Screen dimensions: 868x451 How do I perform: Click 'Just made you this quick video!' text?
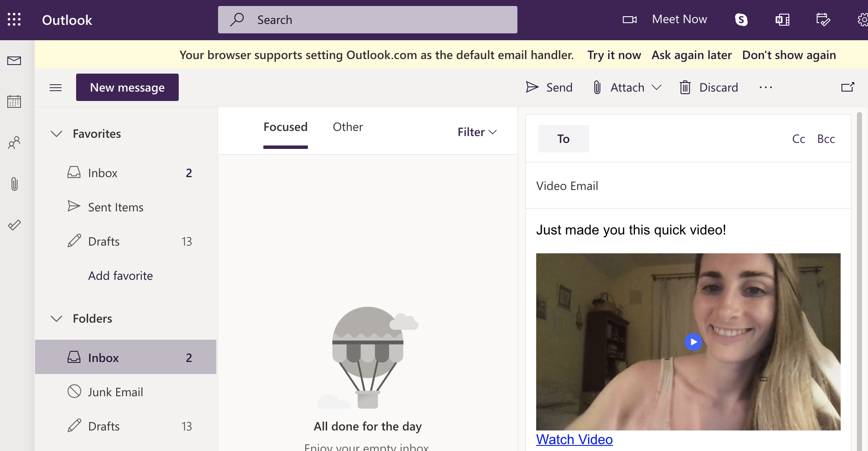click(631, 230)
